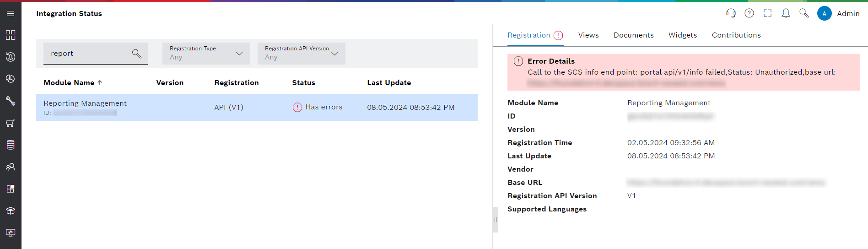Switch to the Documents tab

coord(633,35)
